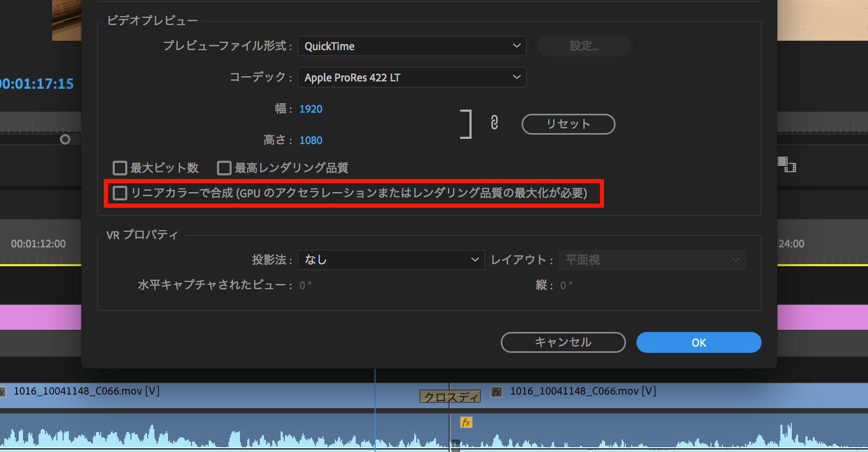Open the Apple ProRes 422 LT codec dropdown
868x452 pixels.
click(412, 77)
